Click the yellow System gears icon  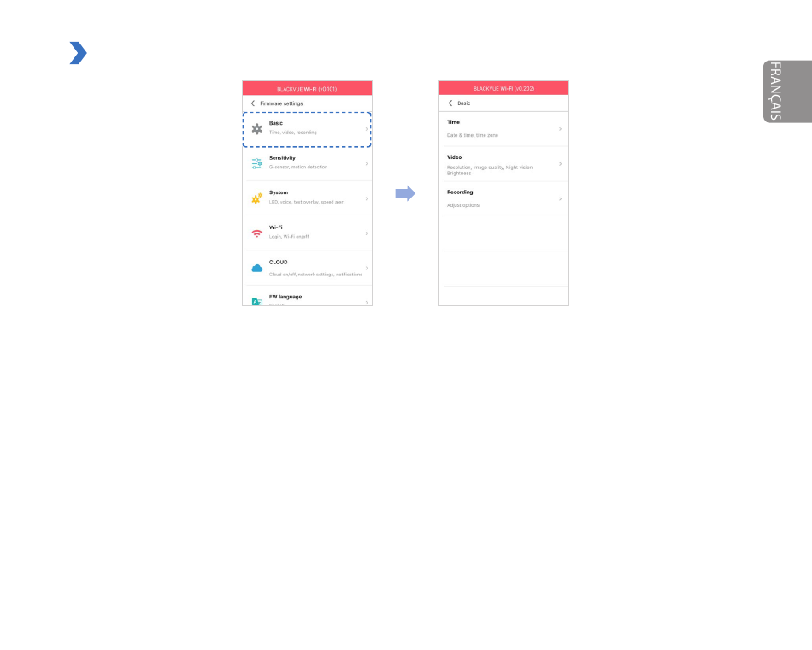pyautogui.click(x=256, y=198)
